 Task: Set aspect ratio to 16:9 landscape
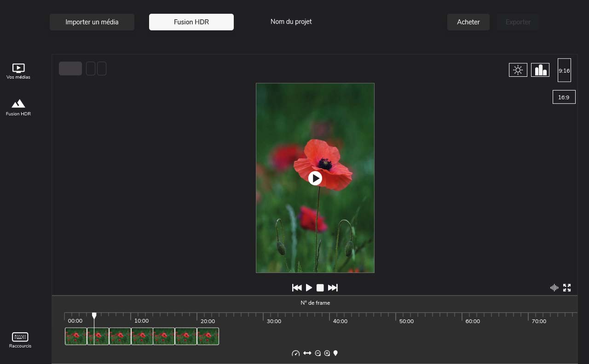564,97
